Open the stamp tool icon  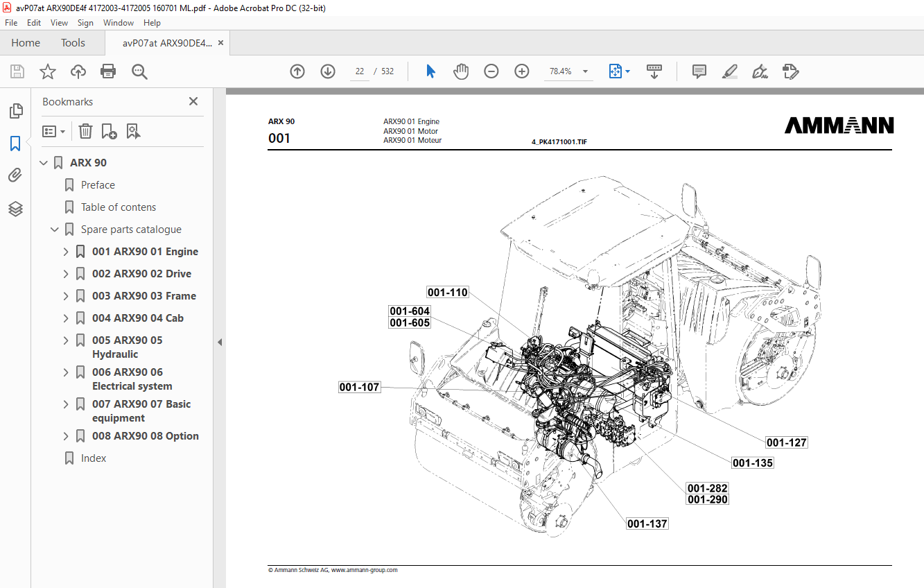[790, 71]
